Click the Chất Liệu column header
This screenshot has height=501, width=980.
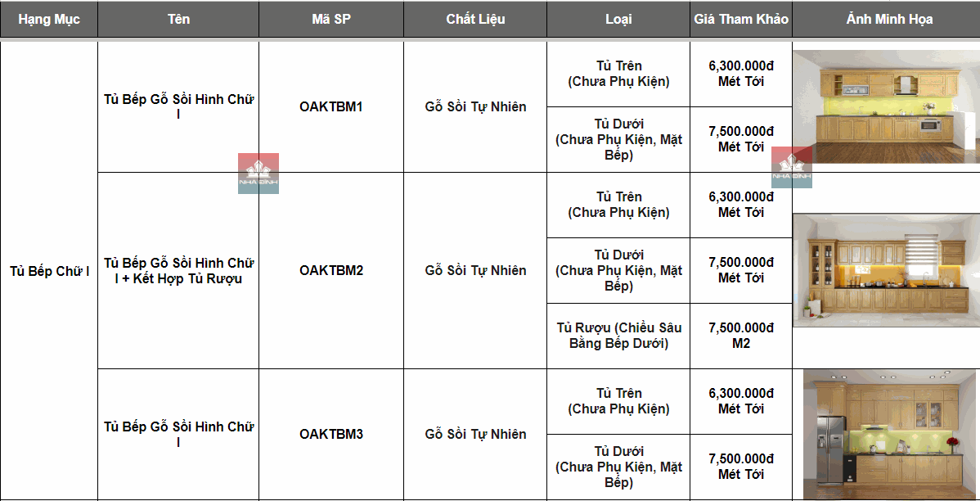pyautogui.click(x=475, y=19)
